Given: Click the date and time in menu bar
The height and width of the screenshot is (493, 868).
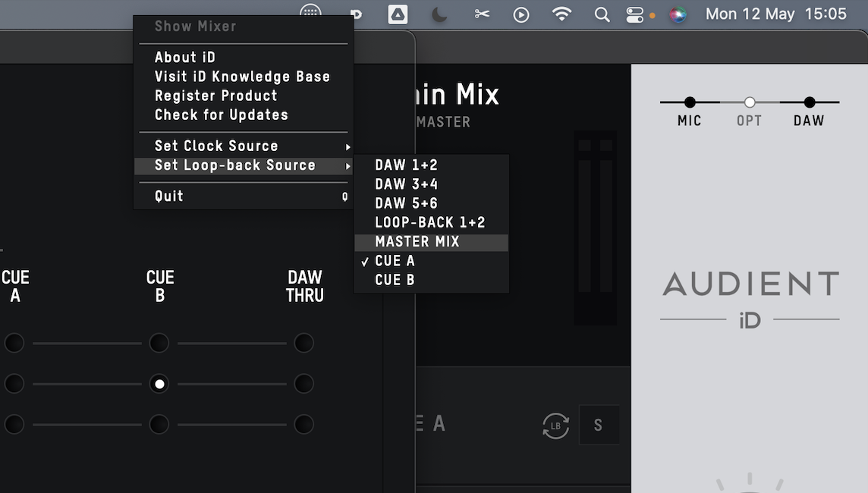Looking at the screenshot, I should click(776, 14).
